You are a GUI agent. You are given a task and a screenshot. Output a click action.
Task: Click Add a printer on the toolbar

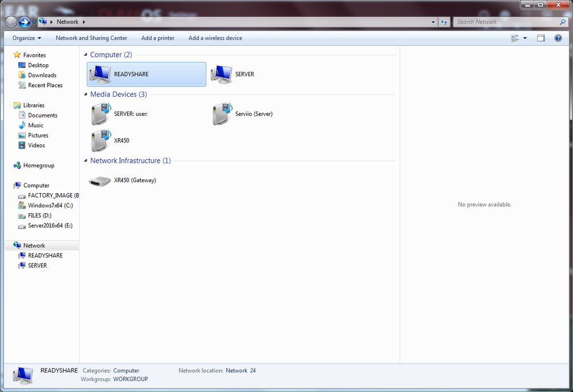click(157, 38)
